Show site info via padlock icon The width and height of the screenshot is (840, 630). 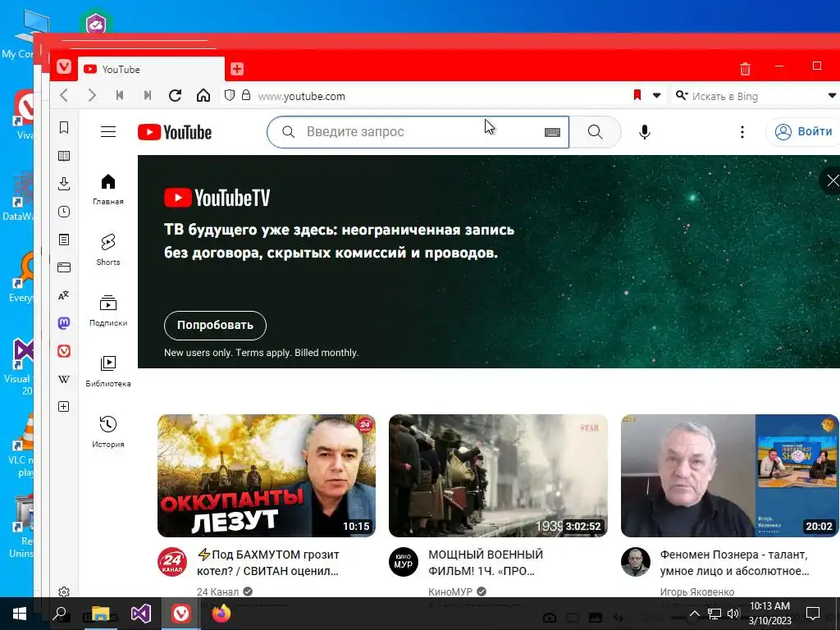click(246, 95)
